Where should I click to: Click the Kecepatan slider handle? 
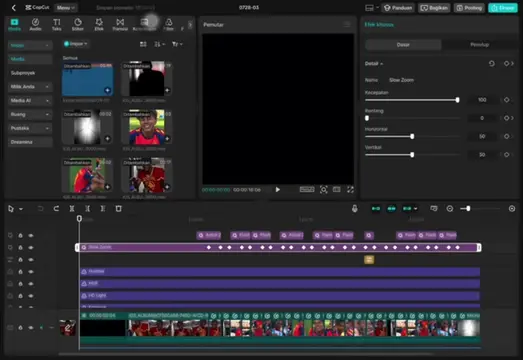coord(457,100)
